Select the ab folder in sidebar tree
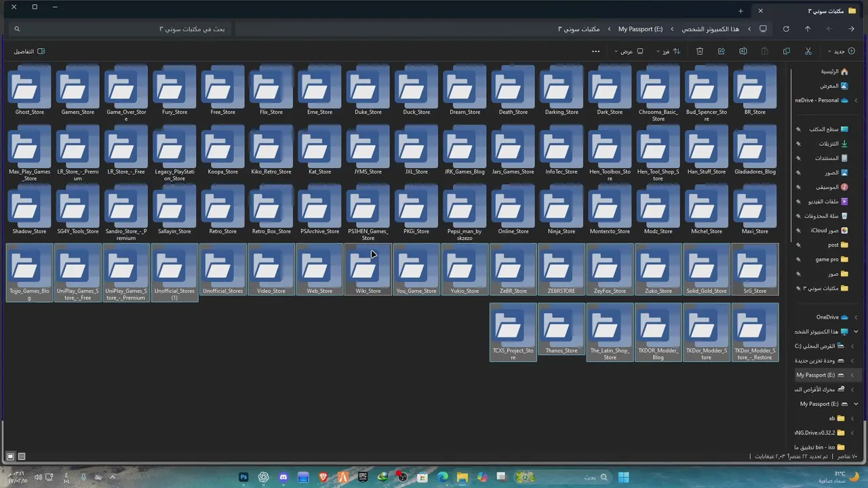 click(837, 418)
